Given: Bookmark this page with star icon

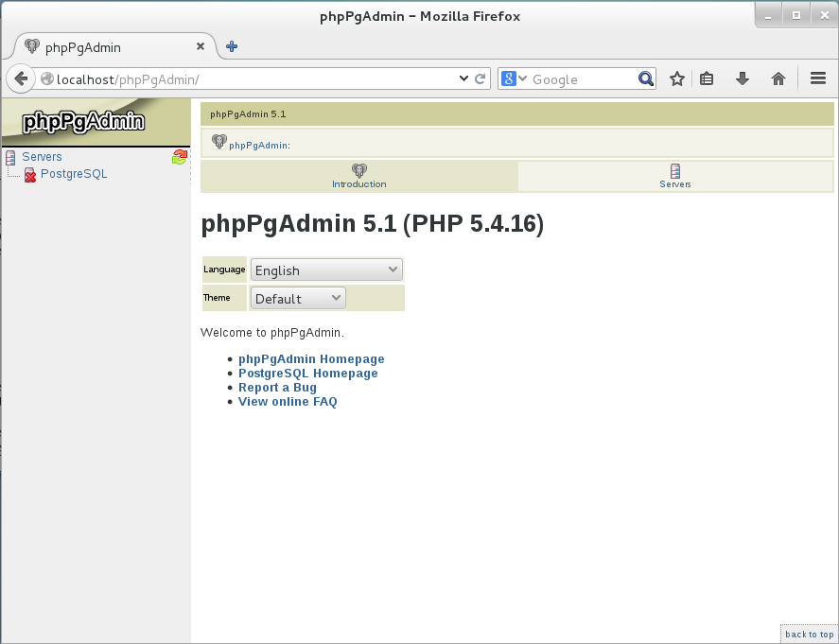Looking at the screenshot, I should [677, 79].
